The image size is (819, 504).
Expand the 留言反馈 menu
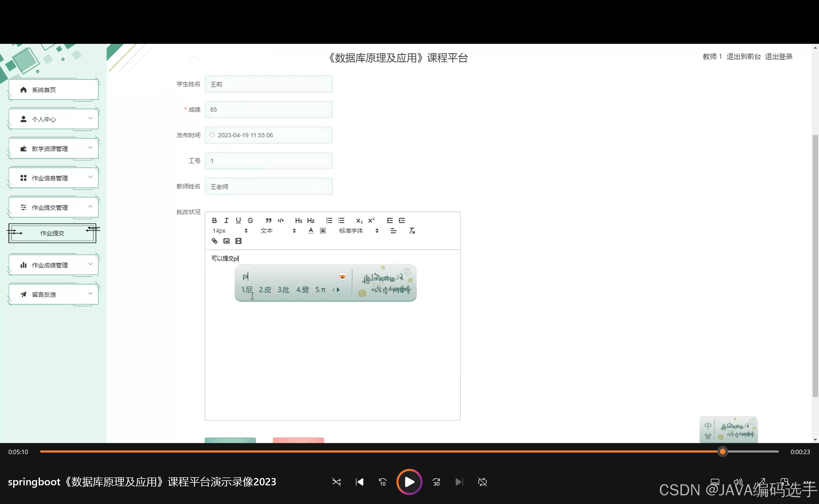[x=53, y=294]
